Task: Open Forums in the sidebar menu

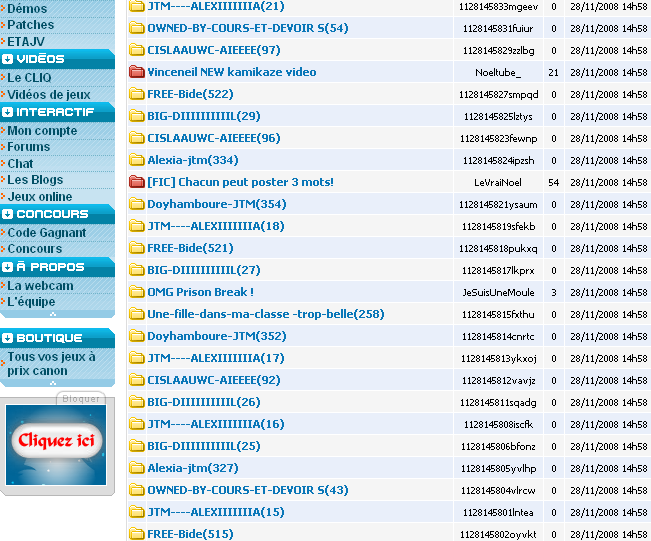Action: click(x=29, y=147)
